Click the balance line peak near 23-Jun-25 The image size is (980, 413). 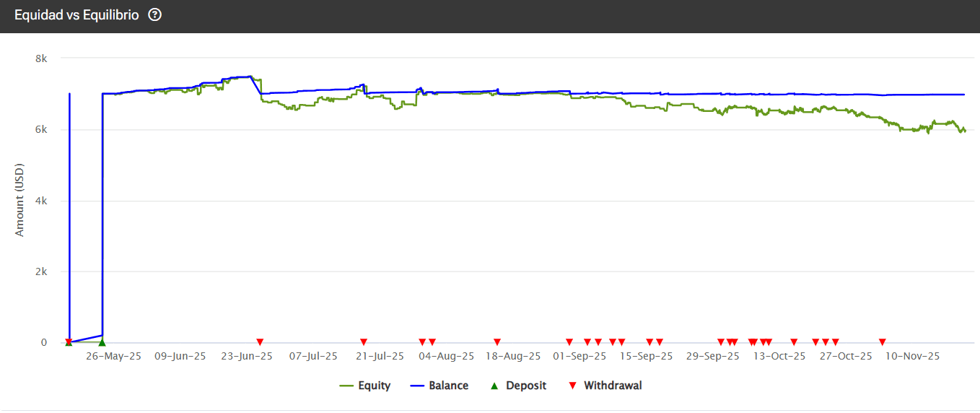tap(249, 77)
